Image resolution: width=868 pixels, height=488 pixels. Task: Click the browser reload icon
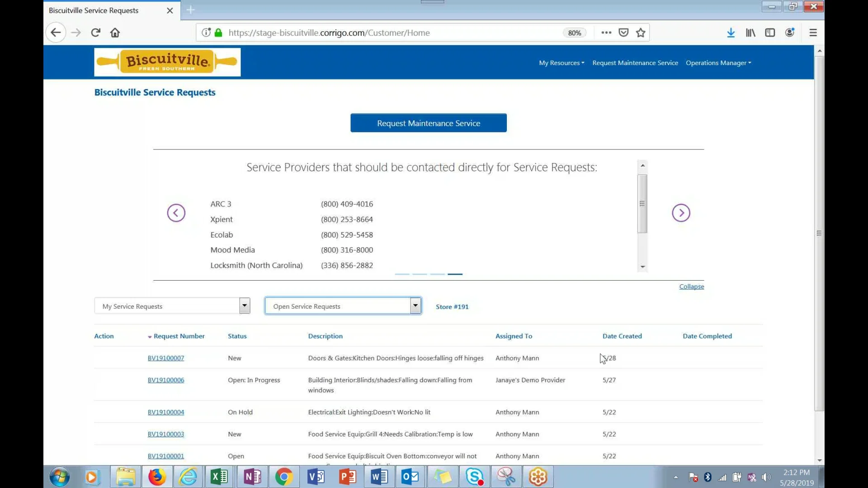click(x=95, y=33)
